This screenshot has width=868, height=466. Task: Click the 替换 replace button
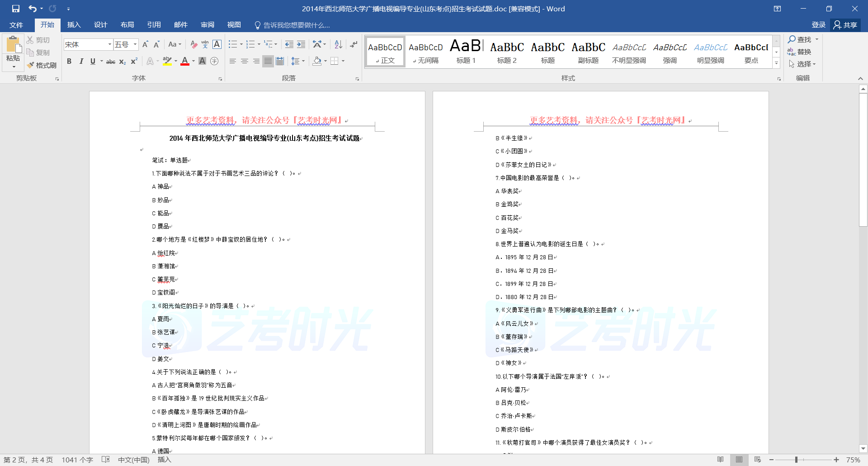(800, 52)
